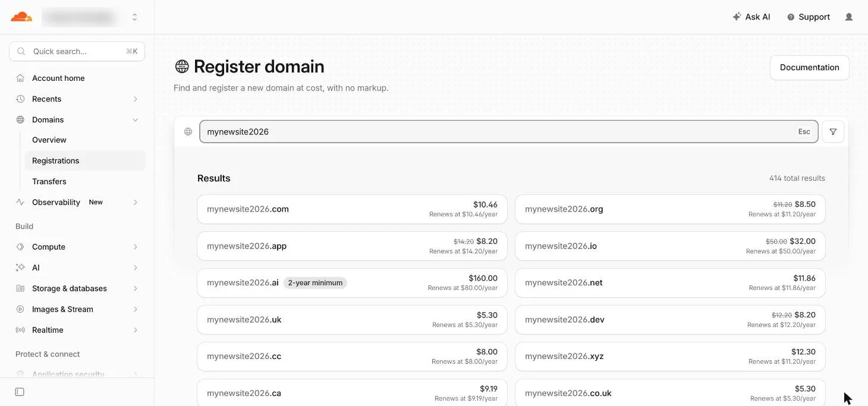Click the Esc key badge in search
Screen dimensions: 868x406
click(x=804, y=131)
